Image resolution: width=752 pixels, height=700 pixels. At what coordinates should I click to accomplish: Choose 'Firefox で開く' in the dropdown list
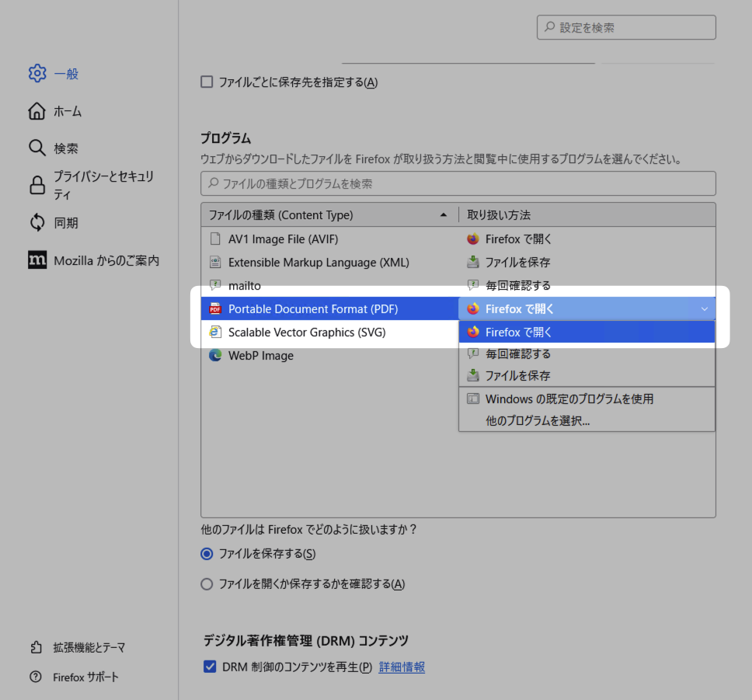click(587, 332)
